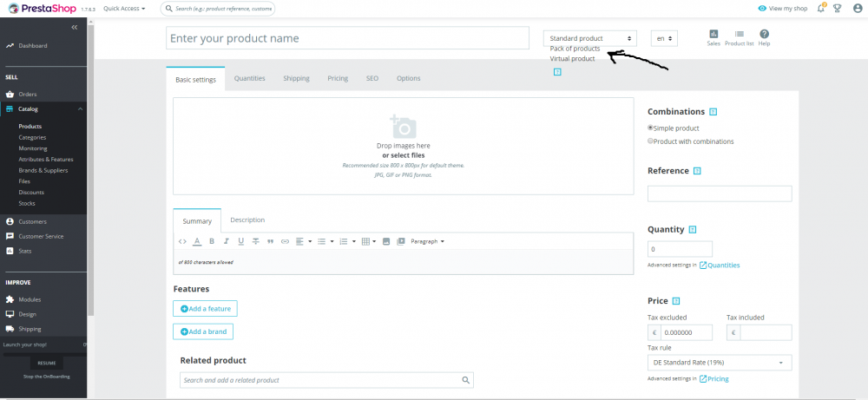Open the Quick Access dropdown
This screenshot has width=868, height=400.
[x=124, y=9]
